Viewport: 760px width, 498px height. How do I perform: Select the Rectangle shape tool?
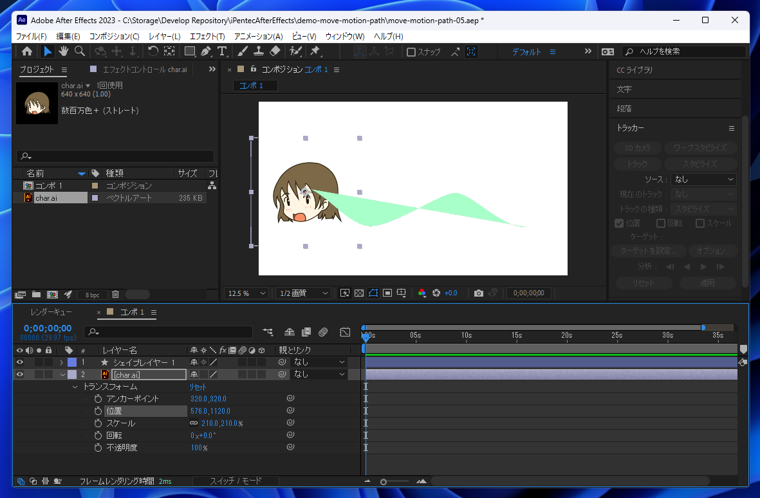189,52
